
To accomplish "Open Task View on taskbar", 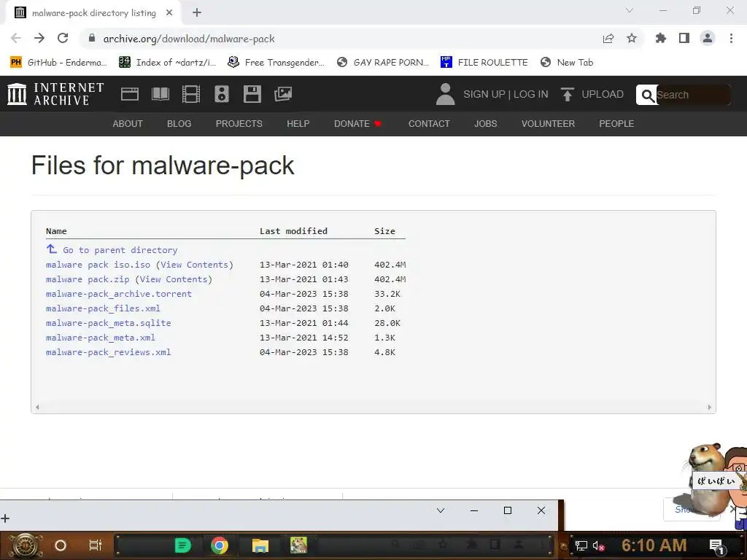I will [96, 545].
